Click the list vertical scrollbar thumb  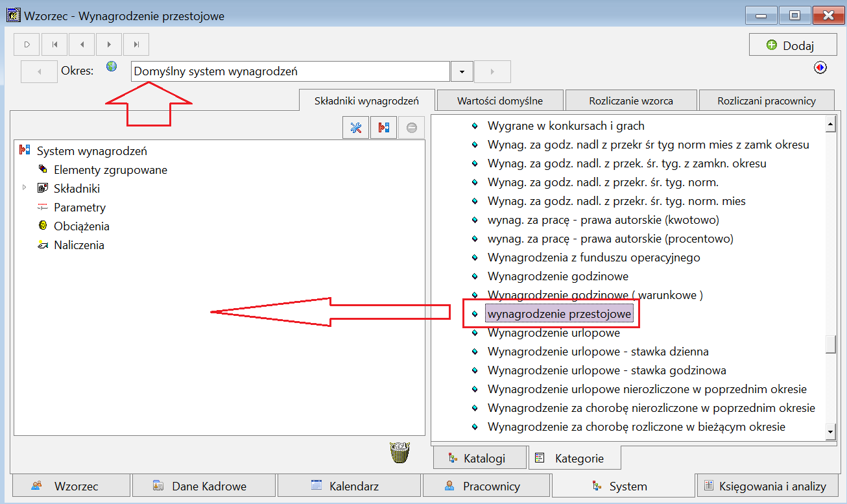pyautogui.click(x=830, y=344)
